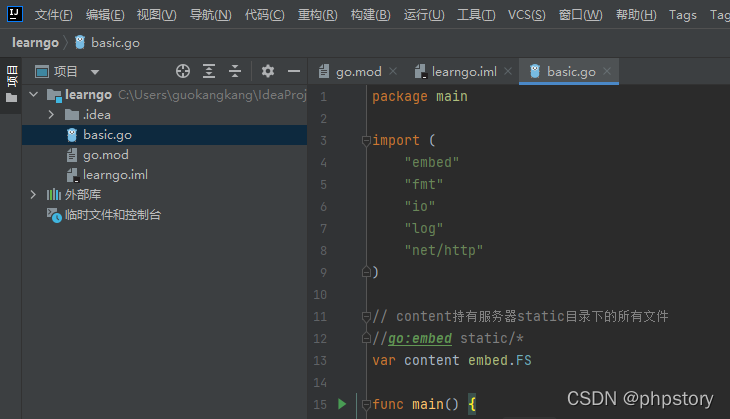Fold the import block at line 3
Image resolution: width=730 pixels, height=419 pixels.
tap(366, 140)
